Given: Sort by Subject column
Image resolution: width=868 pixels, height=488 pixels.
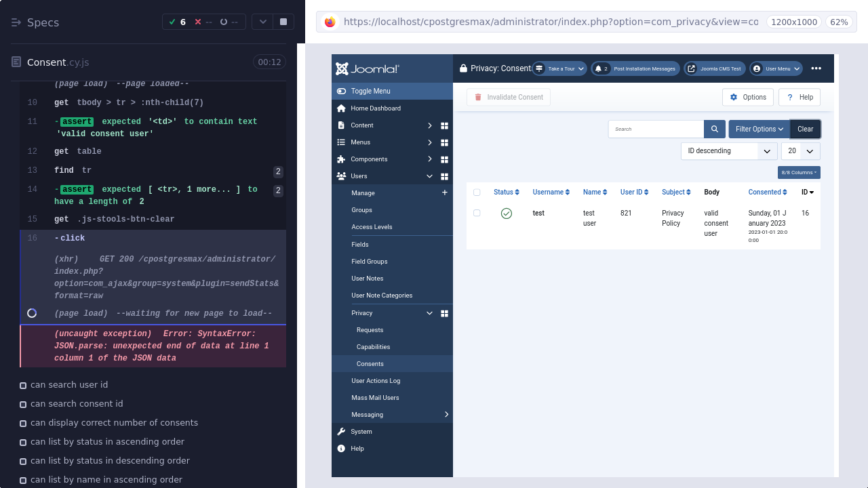Looking at the screenshot, I should pos(677,192).
